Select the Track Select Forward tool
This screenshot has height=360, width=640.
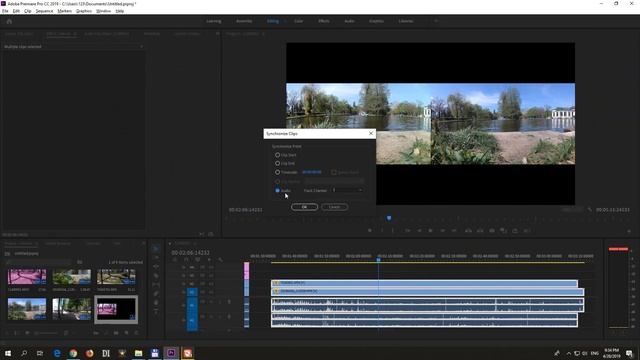(x=156, y=258)
